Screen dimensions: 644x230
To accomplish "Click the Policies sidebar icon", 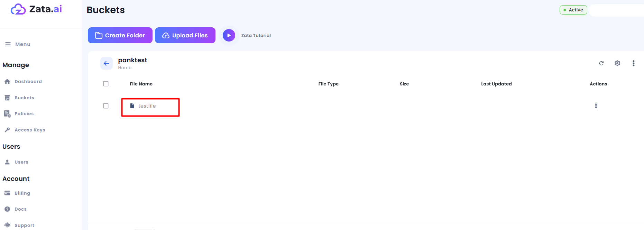I will [7, 114].
